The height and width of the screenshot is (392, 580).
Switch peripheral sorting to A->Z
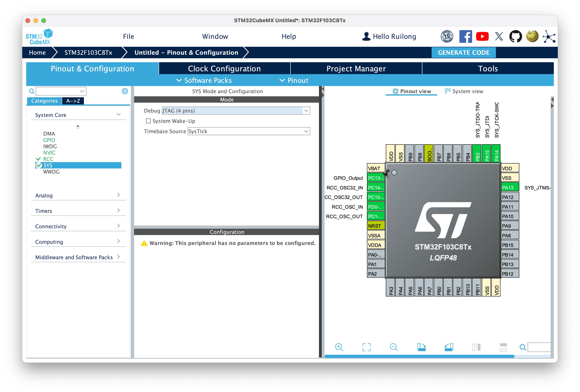(x=73, y=101)
